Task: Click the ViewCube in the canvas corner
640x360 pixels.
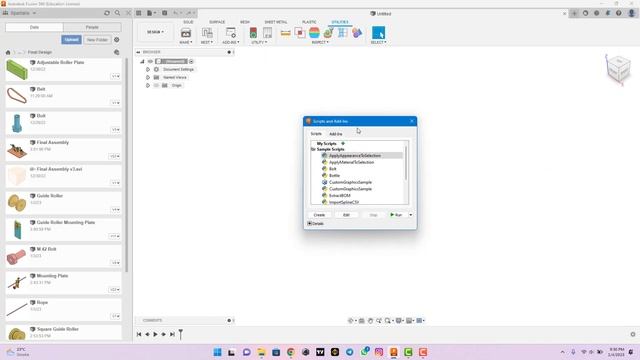Action: [619, 69]
